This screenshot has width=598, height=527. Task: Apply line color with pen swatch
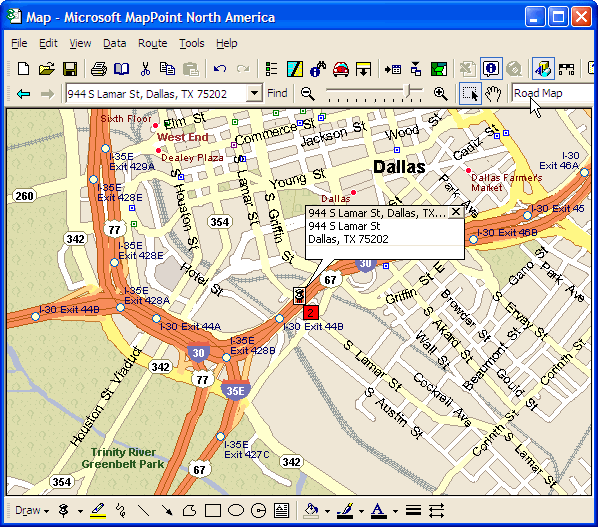coord(346,511)
